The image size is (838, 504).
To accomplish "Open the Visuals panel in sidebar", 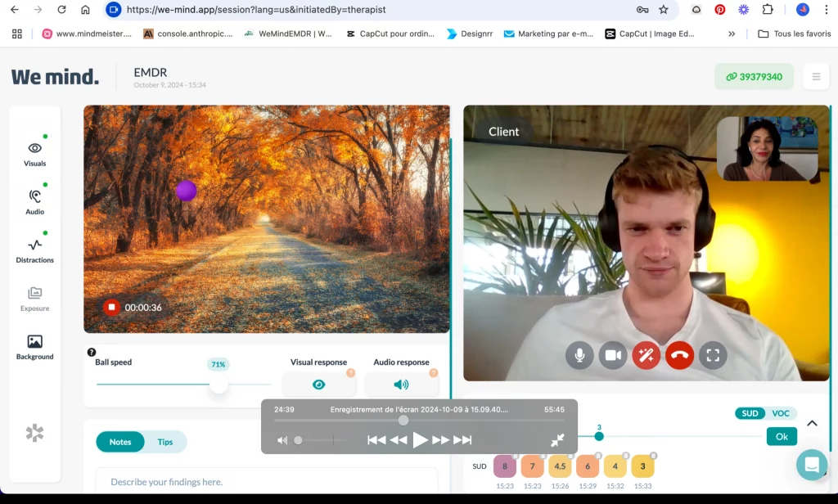I will coord(34,153).
